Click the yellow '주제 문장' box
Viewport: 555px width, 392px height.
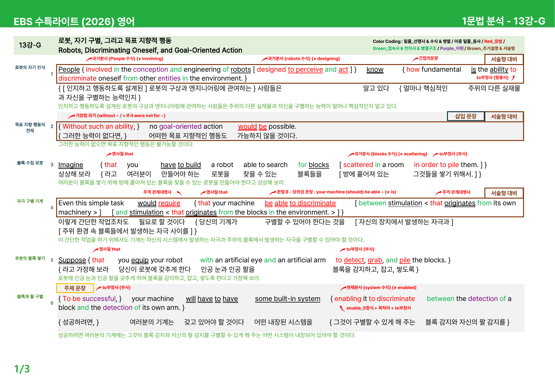pyautogui.click(x=75, y=288)
